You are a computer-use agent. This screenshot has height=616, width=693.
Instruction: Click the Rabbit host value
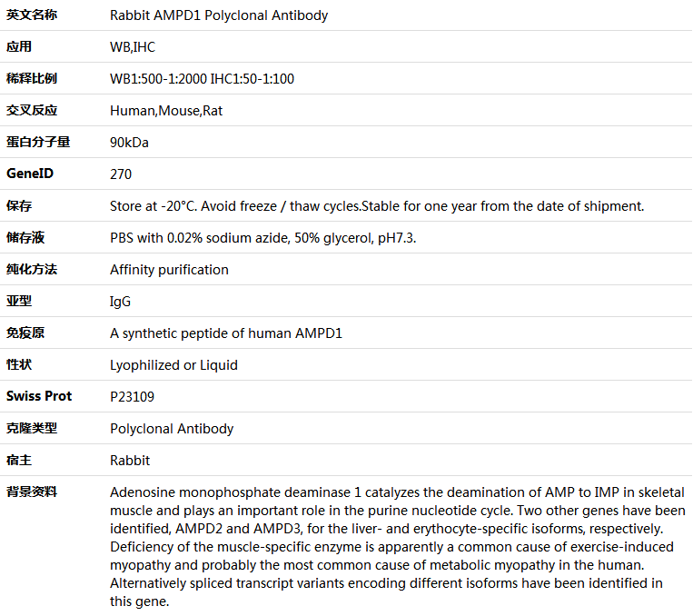[x=130, y=462]
